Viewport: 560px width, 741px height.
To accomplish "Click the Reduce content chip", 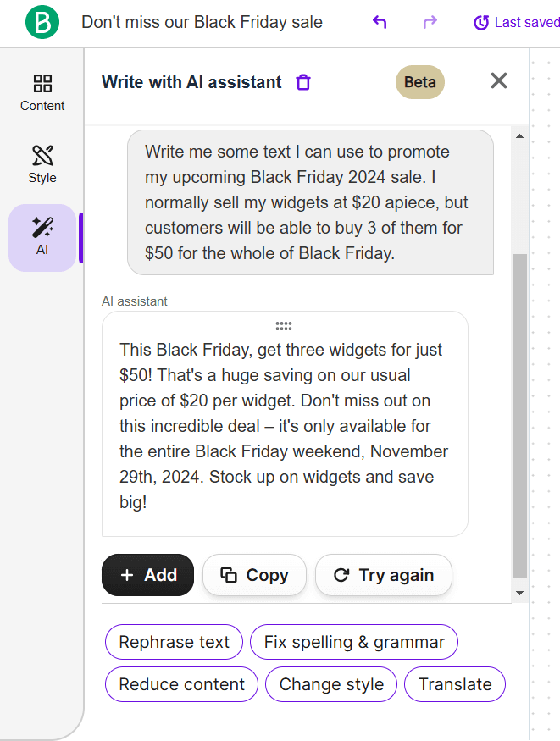I will 181,684.
